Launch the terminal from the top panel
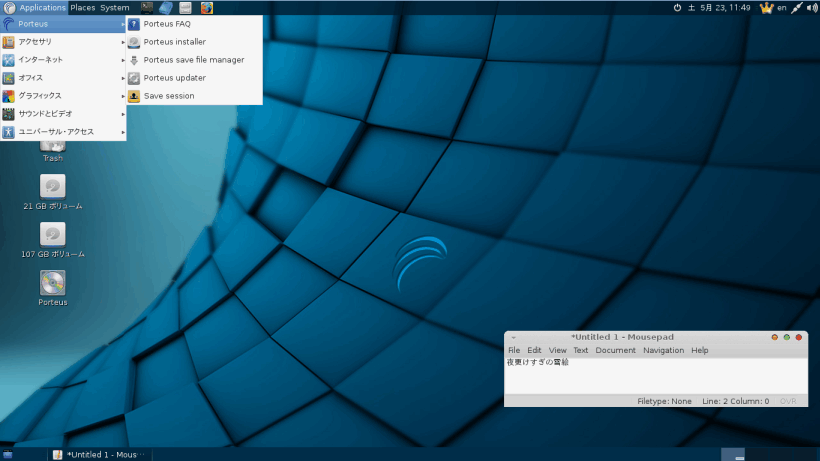820x461 pixels. (147, 7)
